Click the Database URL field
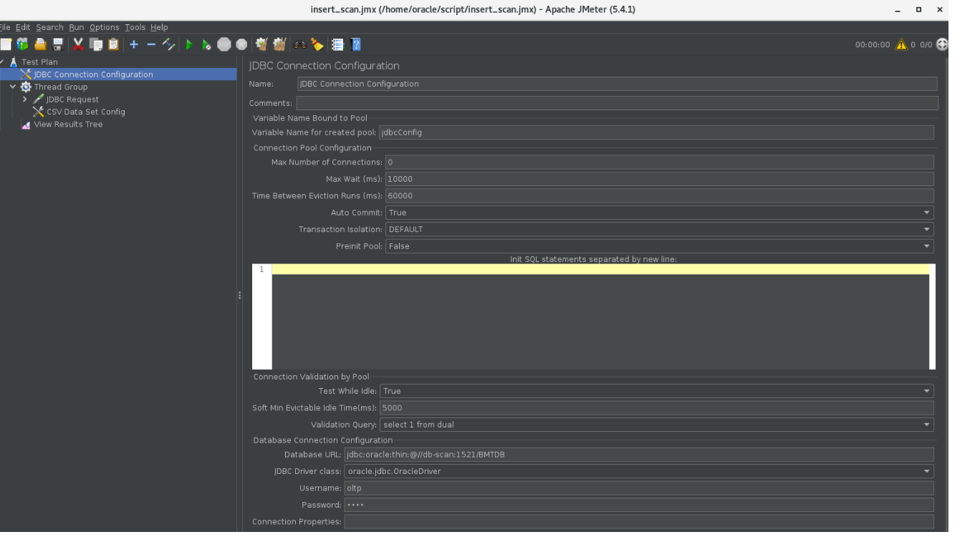Viewport: 980px width, 537px height. point(639,455)
